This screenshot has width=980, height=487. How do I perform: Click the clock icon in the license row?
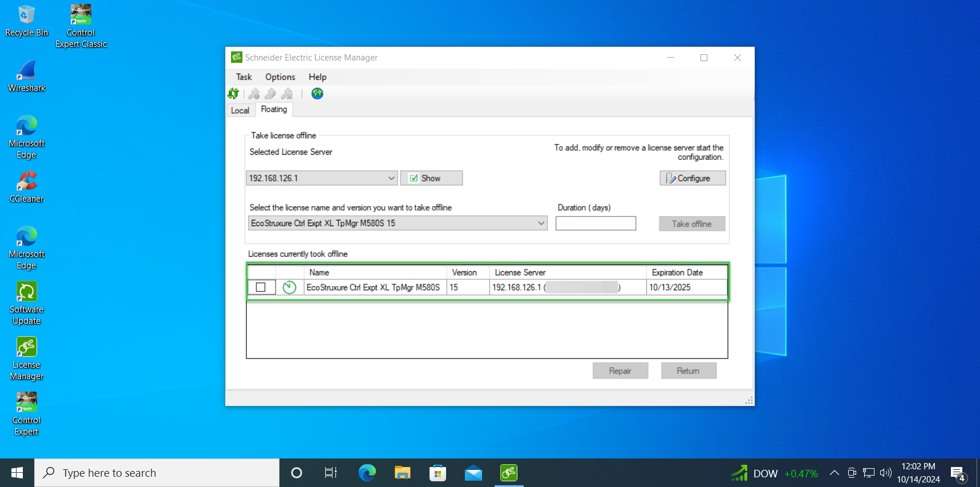289,287
